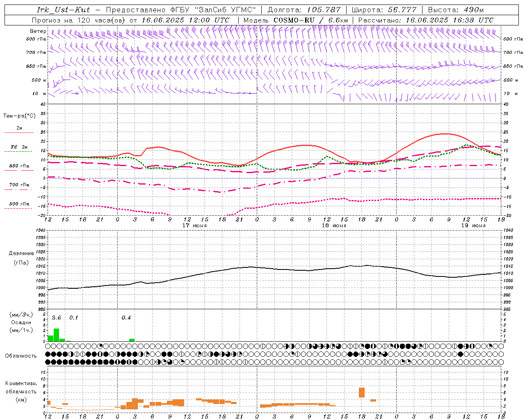Select the Тем-ра(°C) temperature axis label
The height and width of the screenshot is (420, 525).
[19, 116]
